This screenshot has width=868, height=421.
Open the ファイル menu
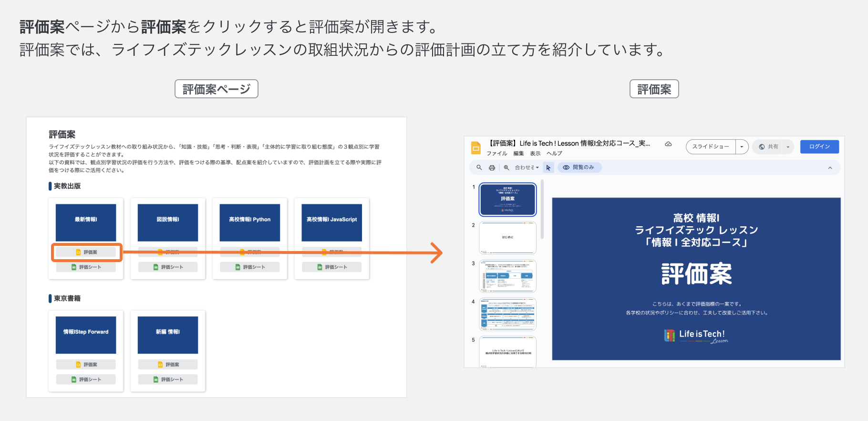[497, 154]
